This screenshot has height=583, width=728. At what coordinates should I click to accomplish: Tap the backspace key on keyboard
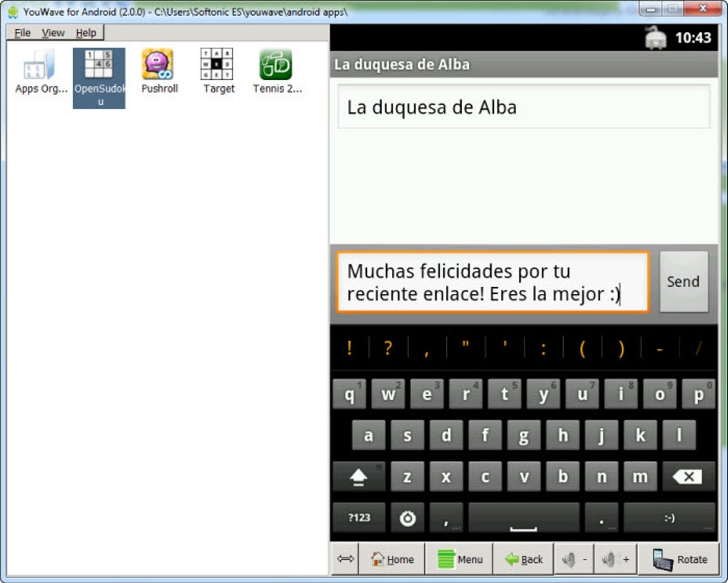point(688,476)
